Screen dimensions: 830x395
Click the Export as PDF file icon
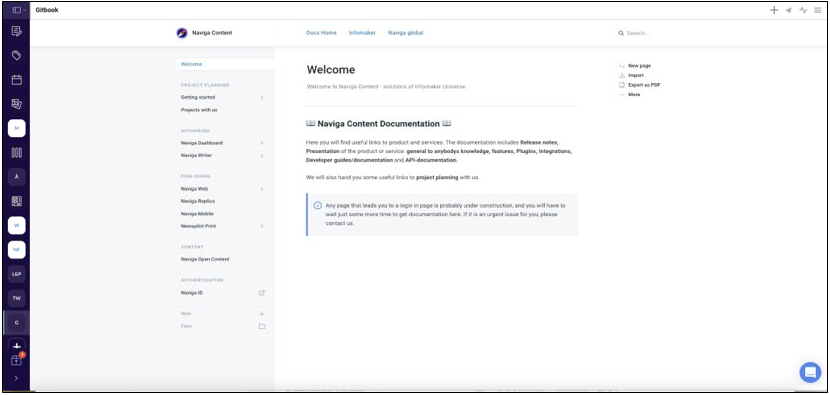[622, 85]
